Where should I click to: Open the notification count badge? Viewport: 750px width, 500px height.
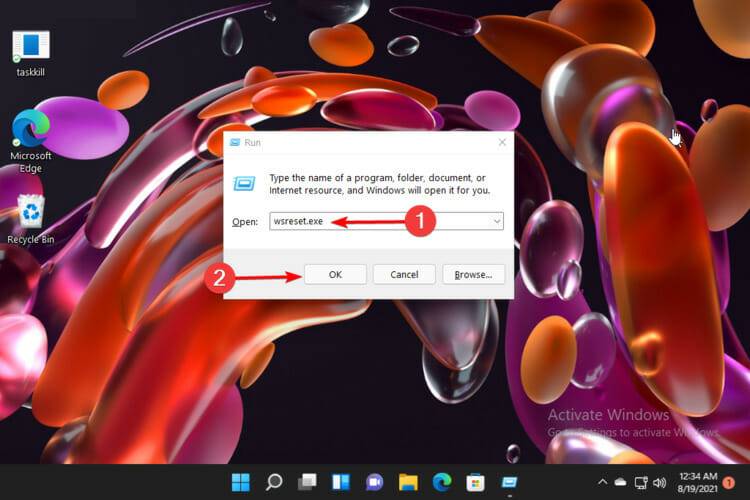[729, 482]
